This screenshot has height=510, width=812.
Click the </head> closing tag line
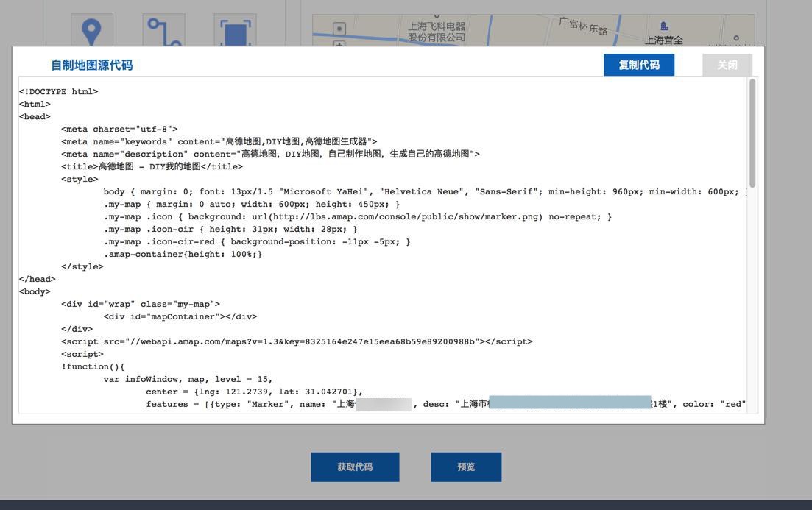tap(38, 279)
